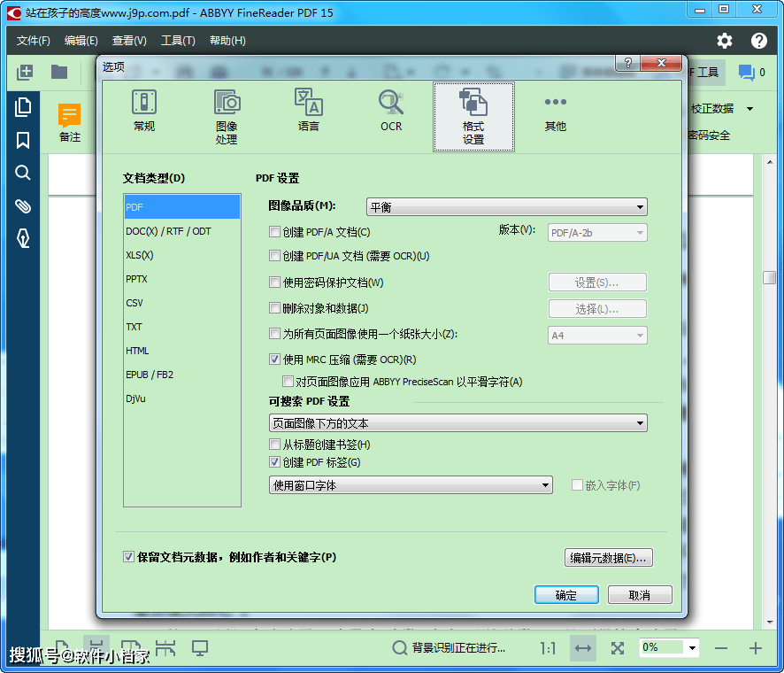Open the 常规 general options section
The image size is (784, 673).
[144, 111]
